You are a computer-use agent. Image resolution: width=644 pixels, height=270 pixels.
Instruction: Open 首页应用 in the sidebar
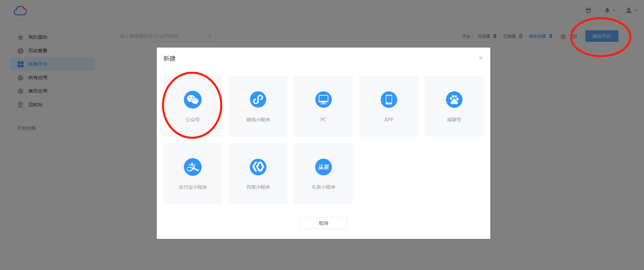click(52, 91)
